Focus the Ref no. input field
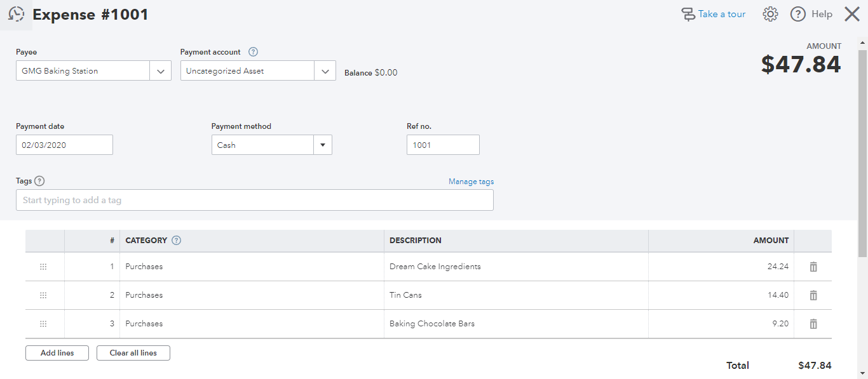Screen dimensions: 868x379 tap(443, 145)
